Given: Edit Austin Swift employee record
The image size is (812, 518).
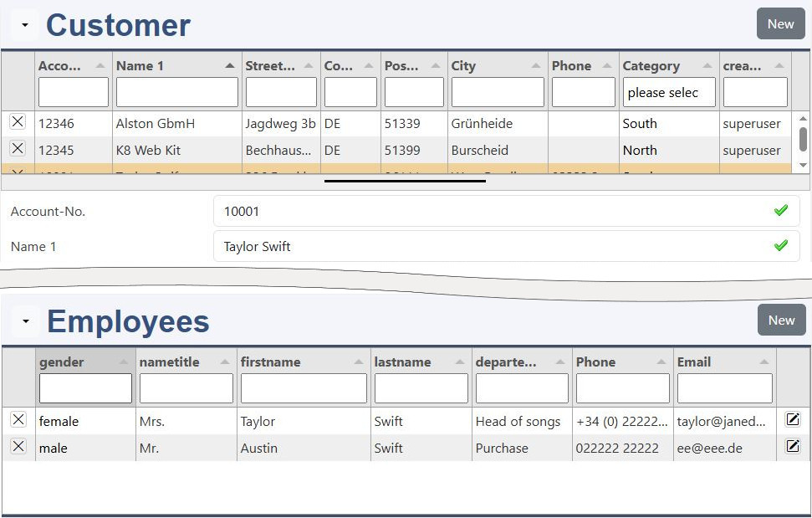Looking at the screenshot, I should tap(793, 447).
